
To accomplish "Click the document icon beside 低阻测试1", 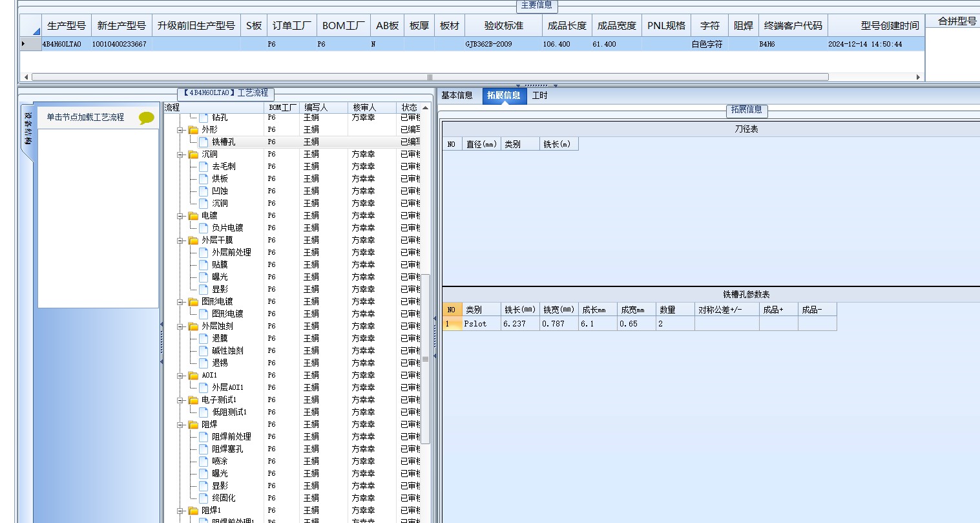I will pos(203,412).
